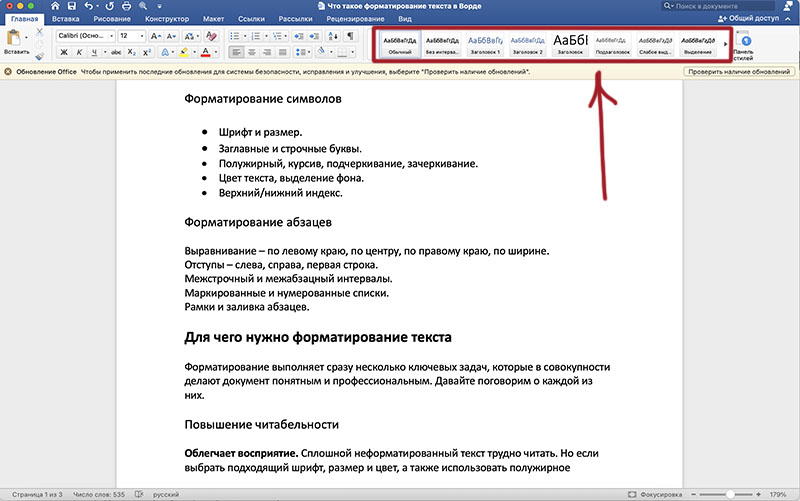Align text to the left
The height and width of the screenshot is (501, 800).
click(236, 52)
